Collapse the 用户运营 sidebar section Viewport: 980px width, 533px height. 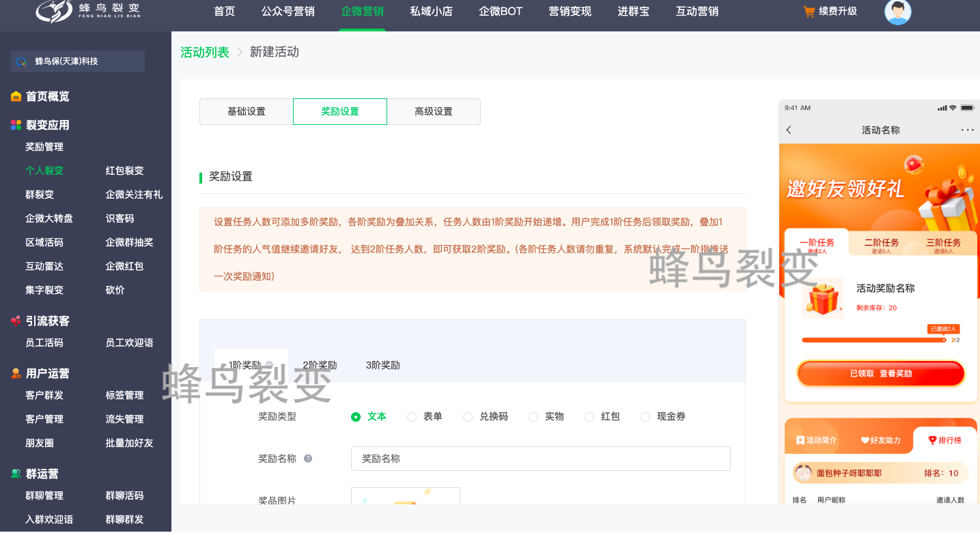tap(47, 373)
